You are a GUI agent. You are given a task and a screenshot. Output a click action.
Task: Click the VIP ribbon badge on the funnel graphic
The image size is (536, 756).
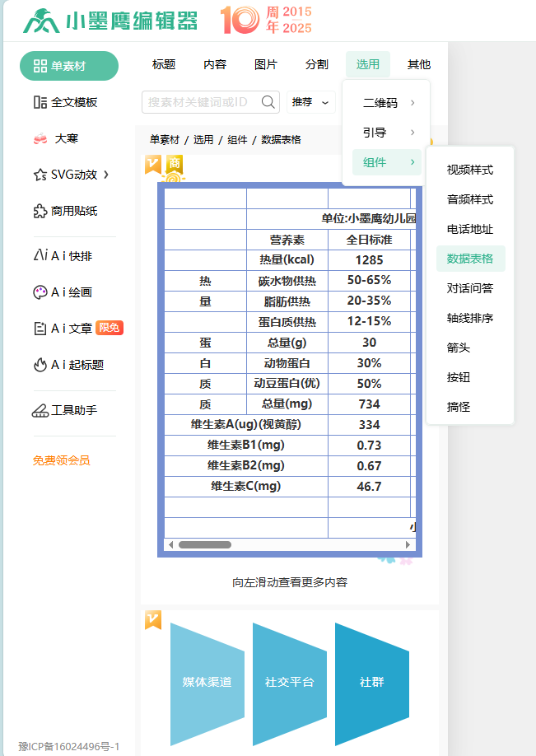click(x=153, y=620)
